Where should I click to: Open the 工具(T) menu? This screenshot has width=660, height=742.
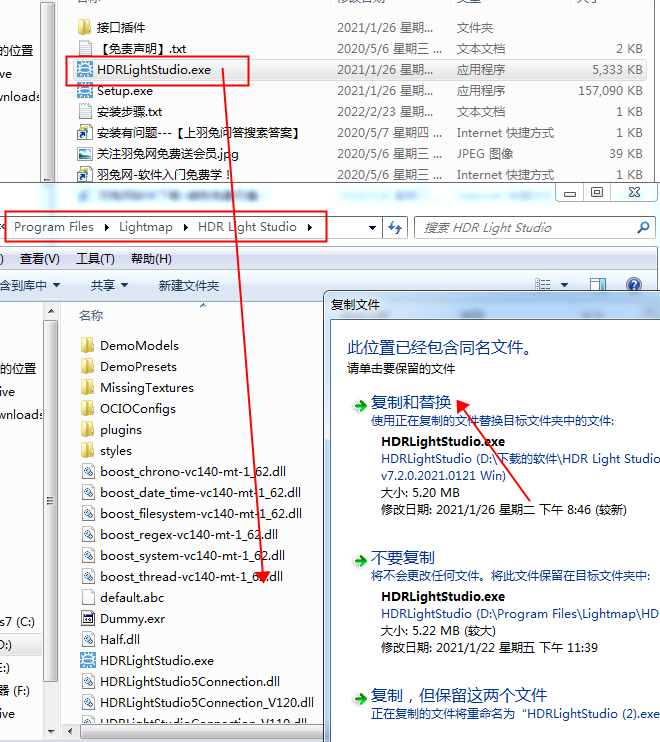[95, 258]
